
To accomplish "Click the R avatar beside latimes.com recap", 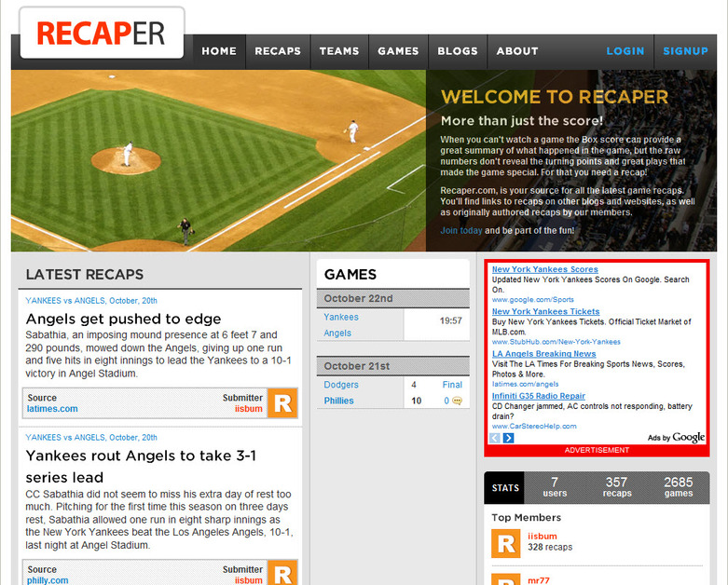I will 282,402.
